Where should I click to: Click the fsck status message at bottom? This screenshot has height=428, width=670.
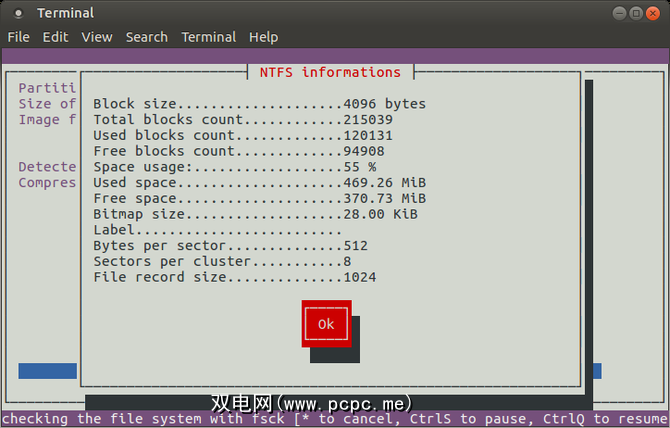click(x=335, y=419)
